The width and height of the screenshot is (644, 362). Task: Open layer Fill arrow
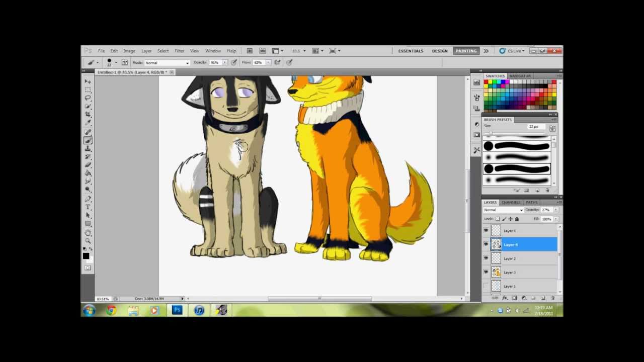[x=556, y=219]
